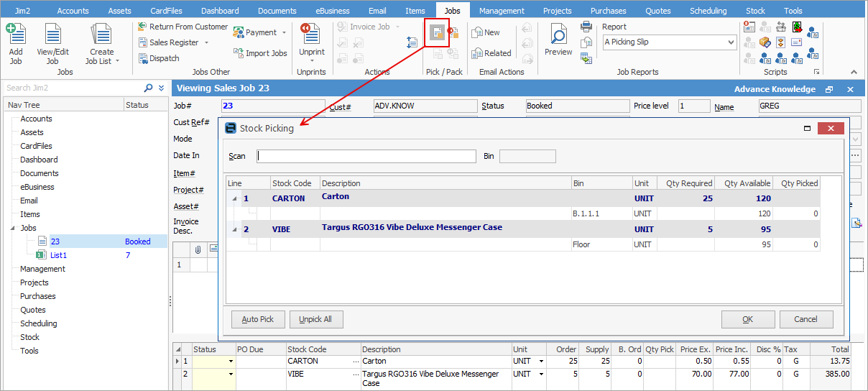Image resolution: width=868 pixels, height=391 pixels.
Task: Click the magnifier in Search Jim2 box
Action: (x=149, y=88)
